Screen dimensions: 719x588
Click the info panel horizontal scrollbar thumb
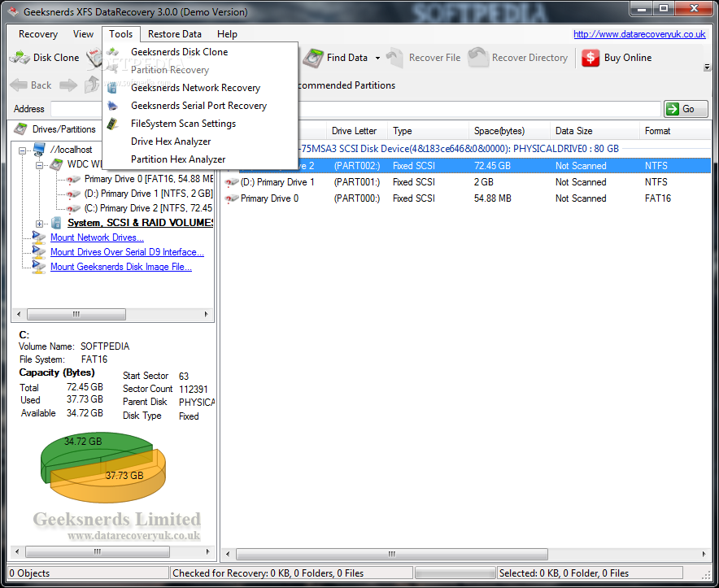[98, 551]
